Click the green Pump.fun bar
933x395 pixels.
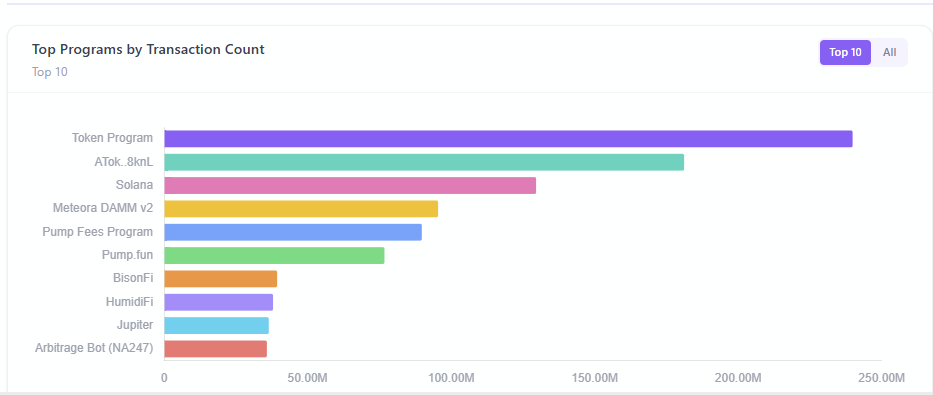pos(274,255)
